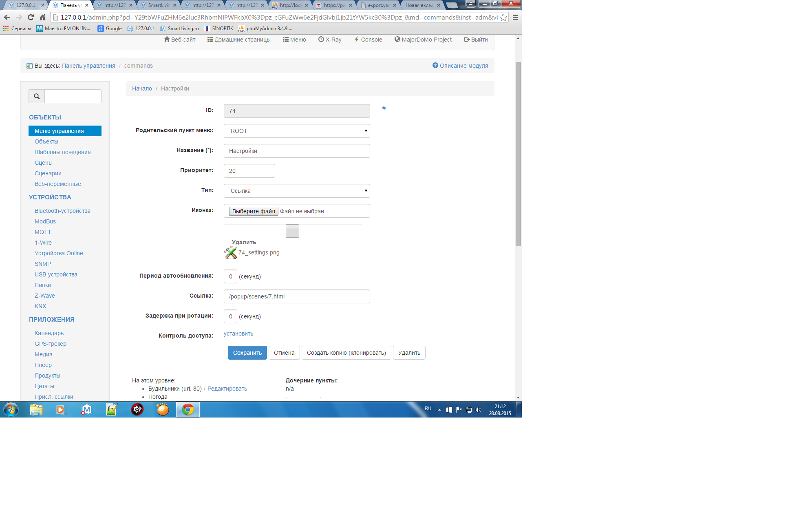
Task: Click into the Ссылка URL input field
Action: point(297,296)
